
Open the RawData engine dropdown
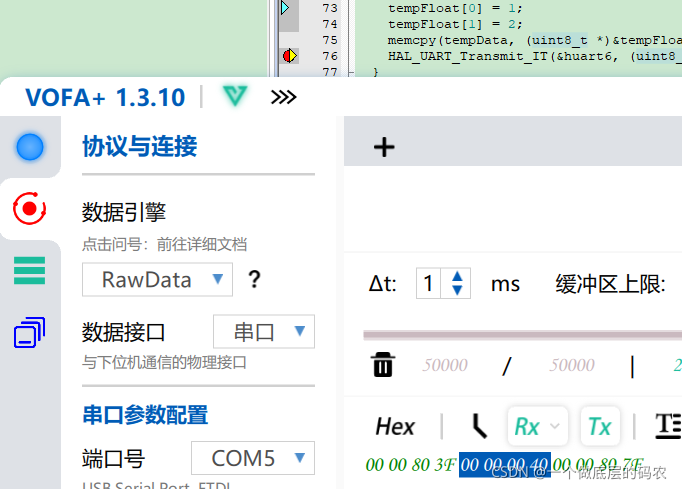tap(157, 279)
